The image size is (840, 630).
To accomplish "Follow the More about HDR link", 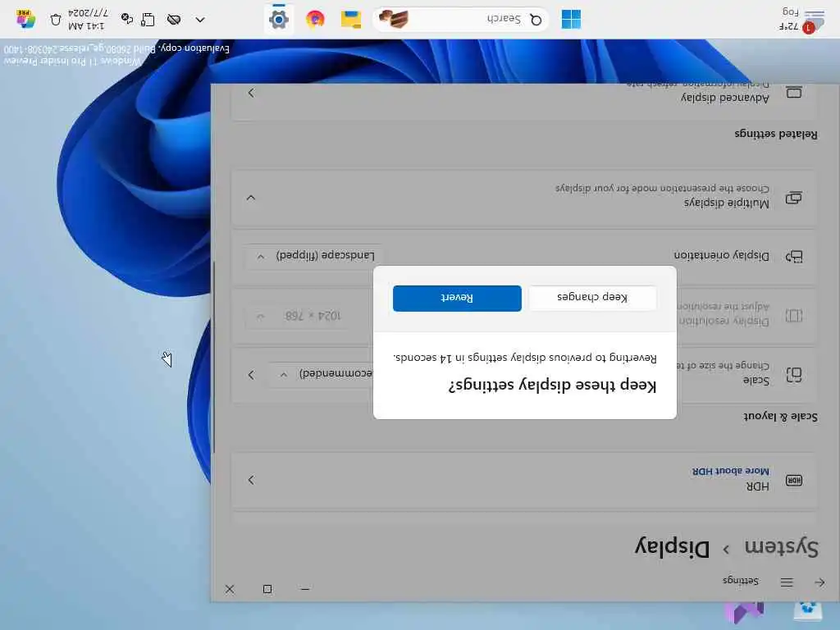I will click(x=730, y=471).
